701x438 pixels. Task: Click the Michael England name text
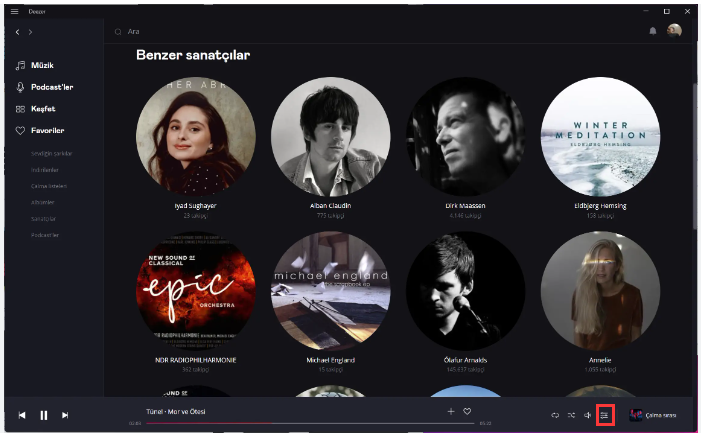pyautogui.click(x=330, y=360)
